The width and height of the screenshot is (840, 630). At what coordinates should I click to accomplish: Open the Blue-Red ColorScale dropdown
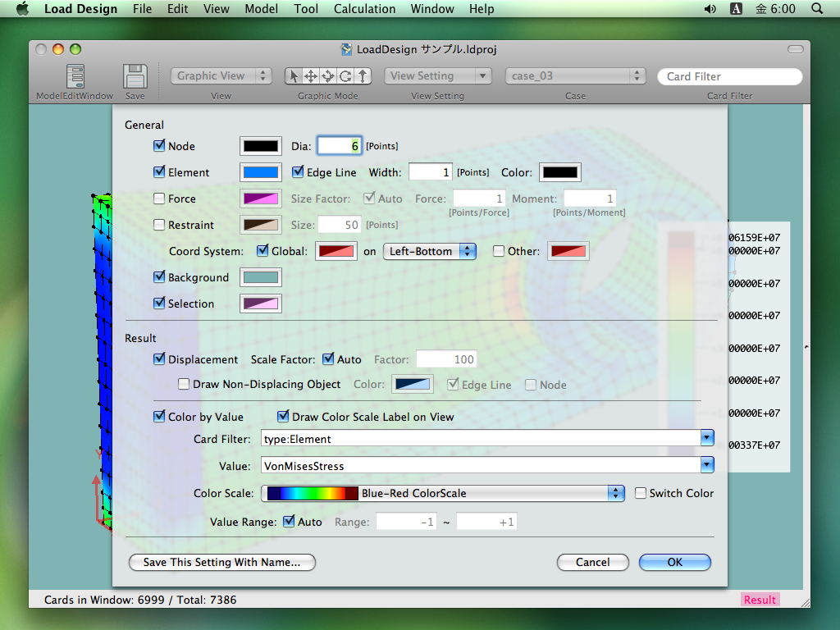[x=443, y=493]
